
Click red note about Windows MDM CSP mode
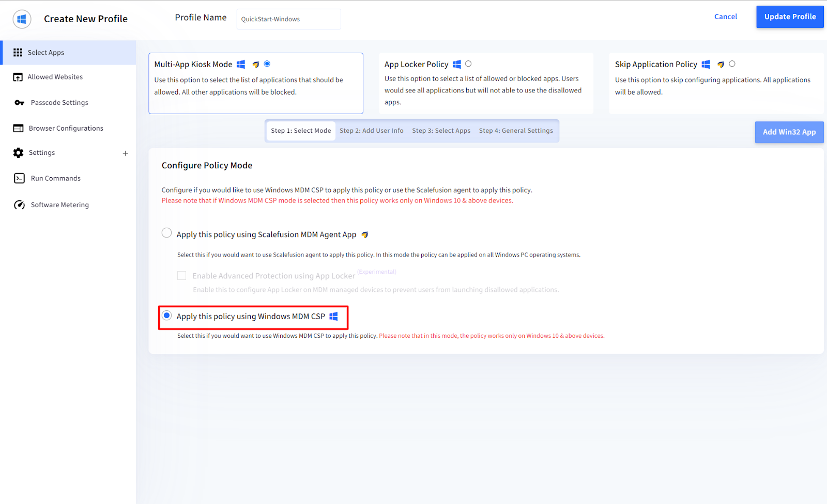(338, 201)
